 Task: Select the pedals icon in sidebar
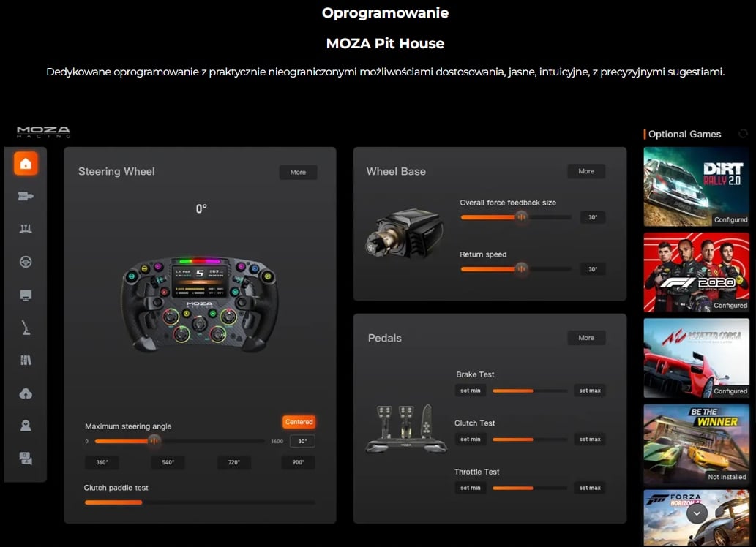pos(26,229)
